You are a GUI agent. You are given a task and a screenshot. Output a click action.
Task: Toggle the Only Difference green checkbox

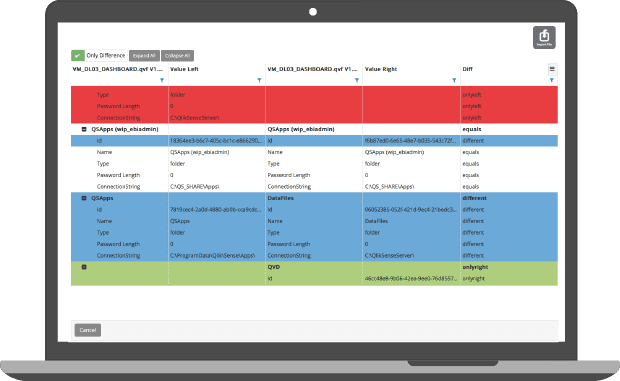pyautogui.click(x=78, y=56)
